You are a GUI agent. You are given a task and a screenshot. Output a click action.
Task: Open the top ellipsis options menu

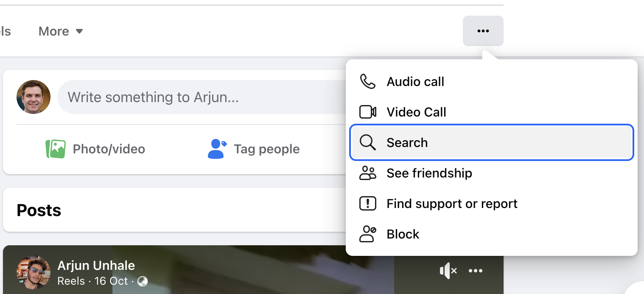[483, 31]
